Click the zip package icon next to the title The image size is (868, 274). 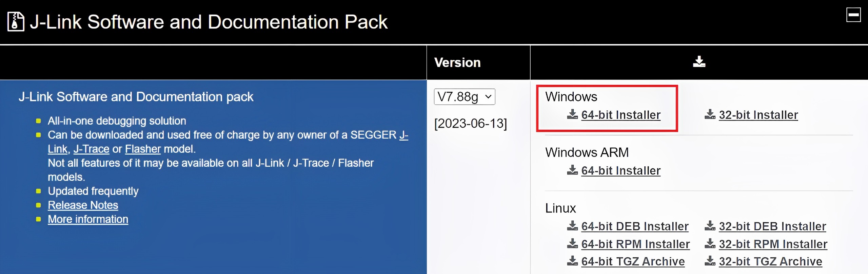pyautogui.click(x=16, y=21)
